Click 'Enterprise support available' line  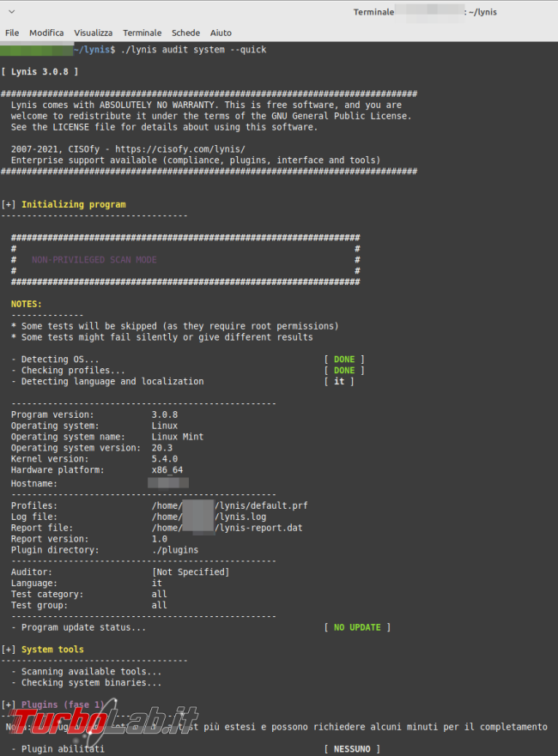[x=196, y=160]
